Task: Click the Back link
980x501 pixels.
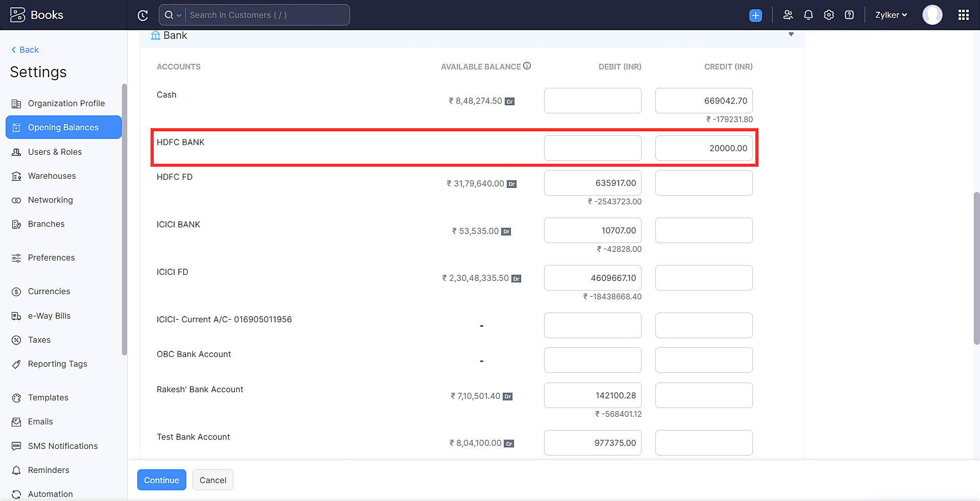Action: pos(26,50)
